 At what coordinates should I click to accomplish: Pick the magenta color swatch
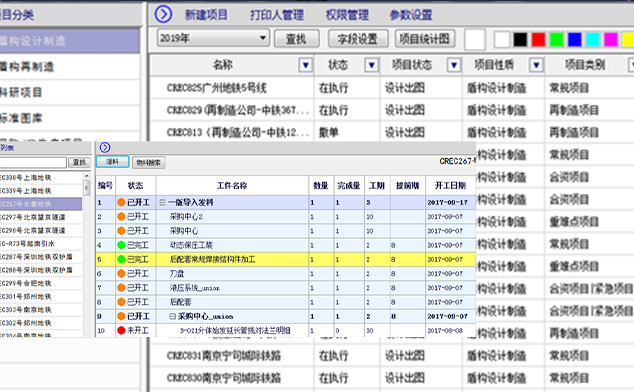tap(611, 40)
